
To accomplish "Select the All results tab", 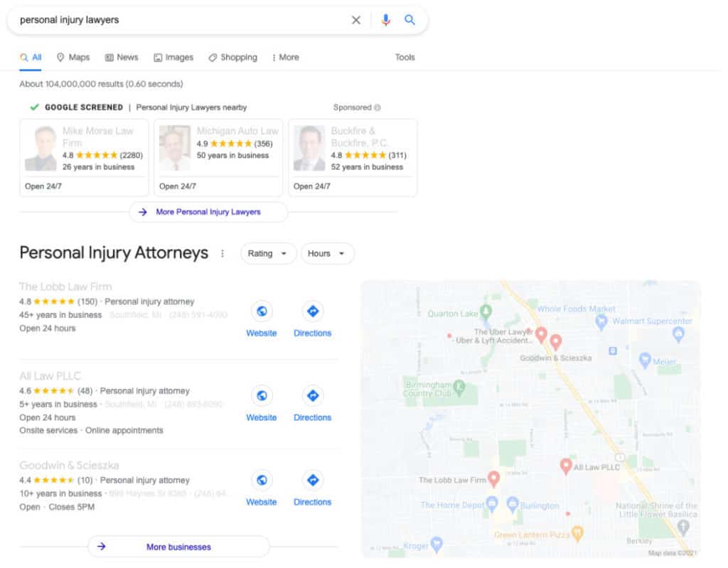I will tap(31, 58).
